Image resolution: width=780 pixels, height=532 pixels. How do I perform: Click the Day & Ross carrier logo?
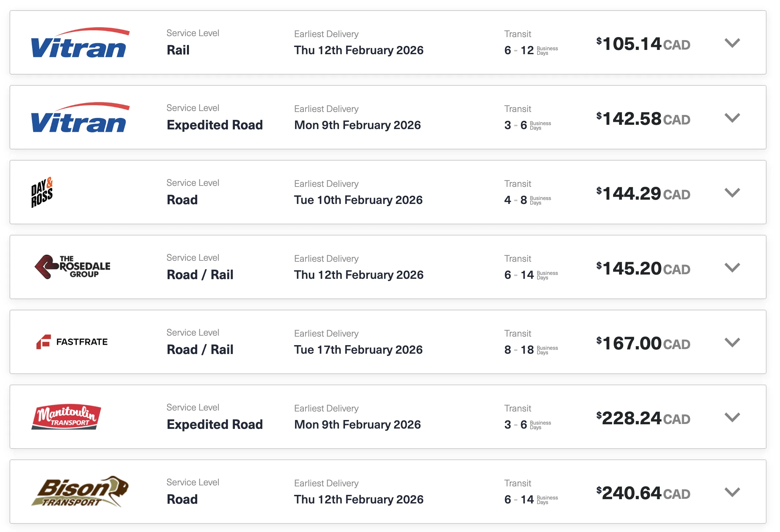click(x=42, y=192)
